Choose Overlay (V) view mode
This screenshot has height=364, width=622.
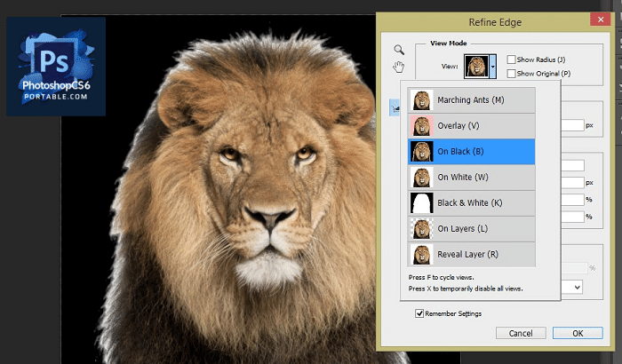471,125
